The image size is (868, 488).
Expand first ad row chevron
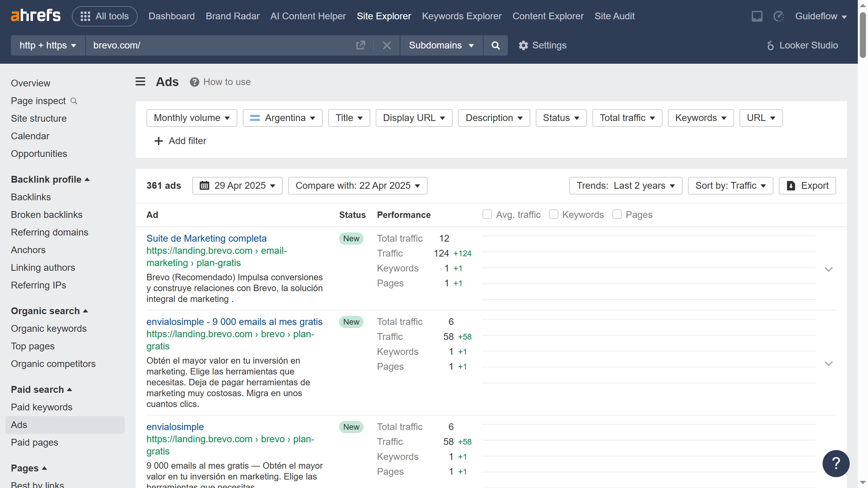pyautogui.click(x=828, y=269)
